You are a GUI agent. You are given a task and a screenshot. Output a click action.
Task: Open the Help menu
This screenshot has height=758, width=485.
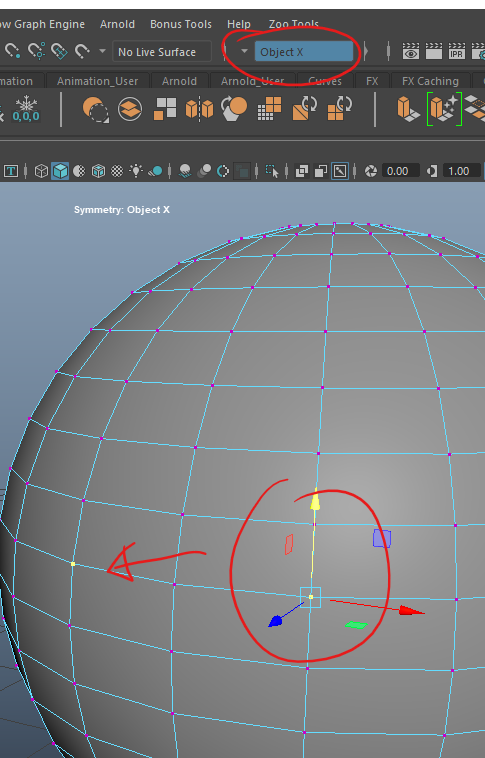[x=239, y=24]
